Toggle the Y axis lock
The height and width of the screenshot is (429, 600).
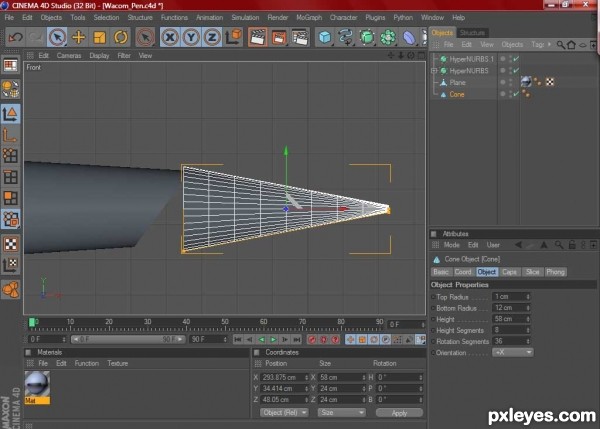(x=191, y=37)
